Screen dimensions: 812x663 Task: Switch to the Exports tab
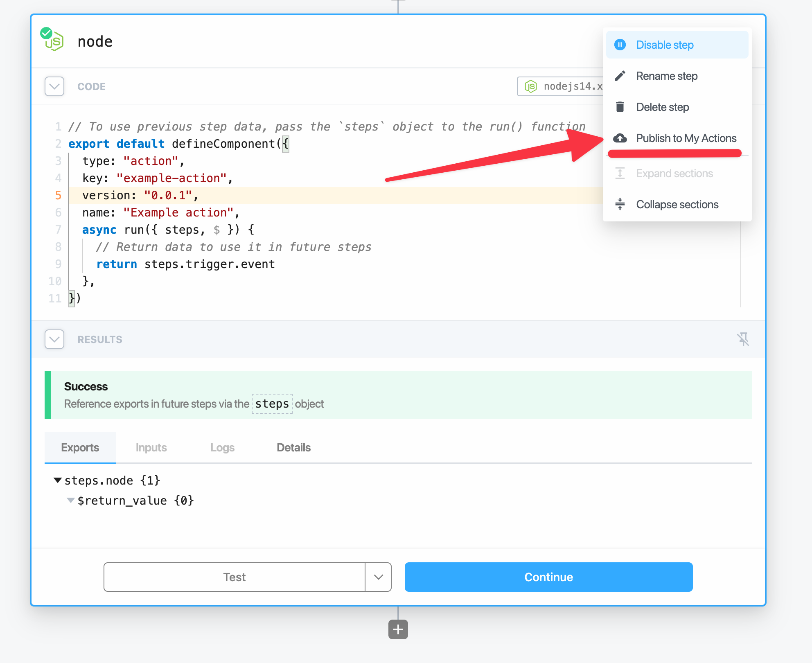(x=80, y=447)
